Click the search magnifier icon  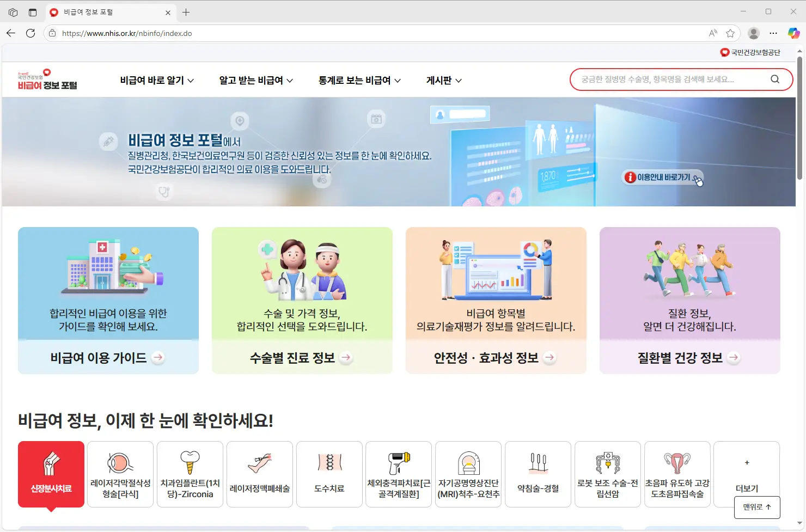[x=775, y=79]
